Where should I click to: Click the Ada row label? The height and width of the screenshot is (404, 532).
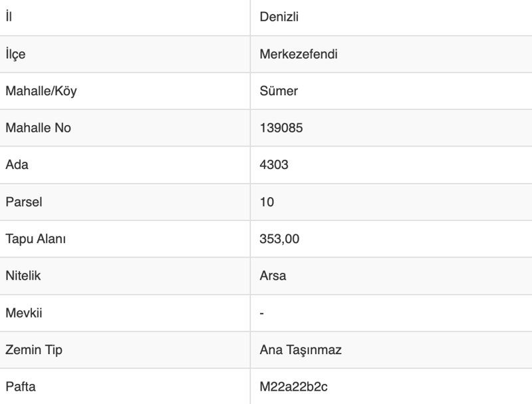coord(17,165)
